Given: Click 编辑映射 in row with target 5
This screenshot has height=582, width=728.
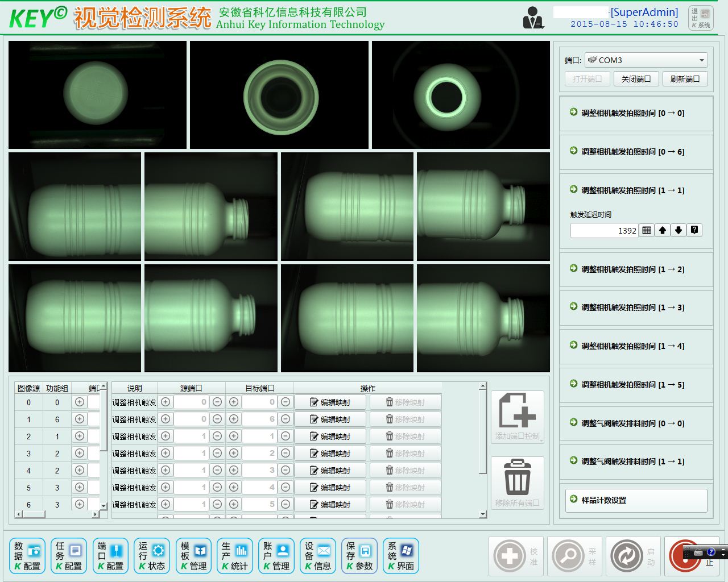Looking at the screenshot, I should pos(330,505).
